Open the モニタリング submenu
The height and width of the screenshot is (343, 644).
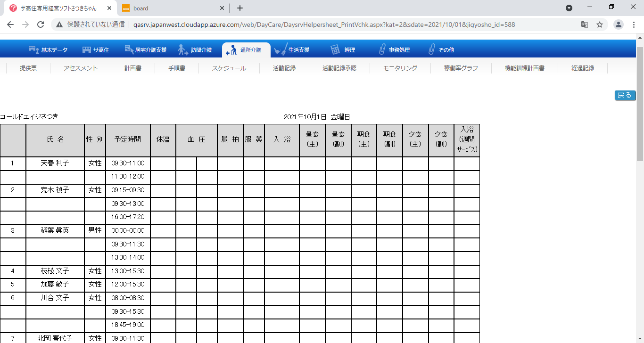tap(400, 68)
